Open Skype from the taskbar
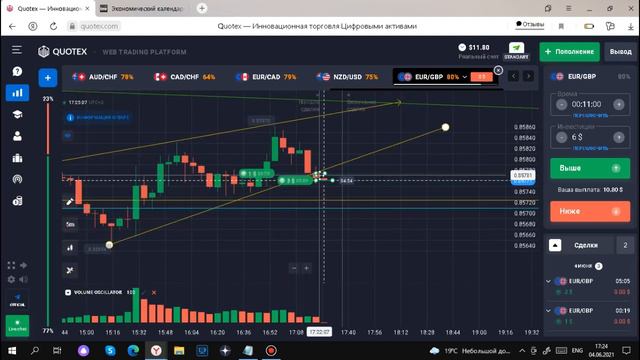Screen dimensions: 640x360 [110, 351]
